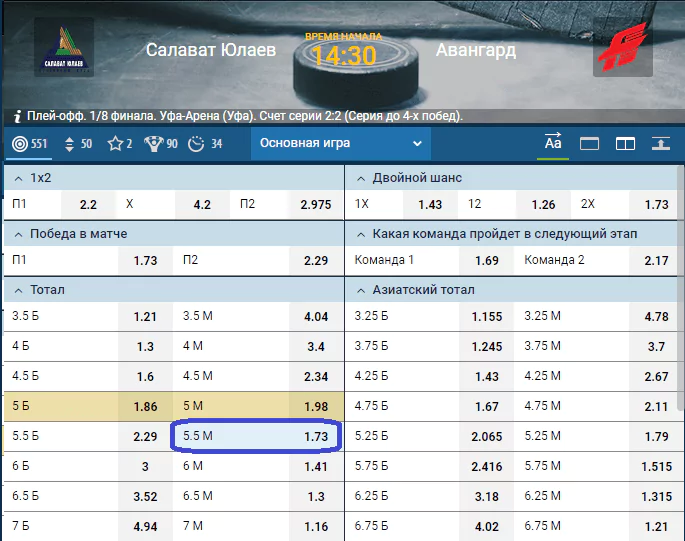This screenshot has width=685, height=541.
Task: Pick the 5.5 М total at 1.73
Action: 257,436
